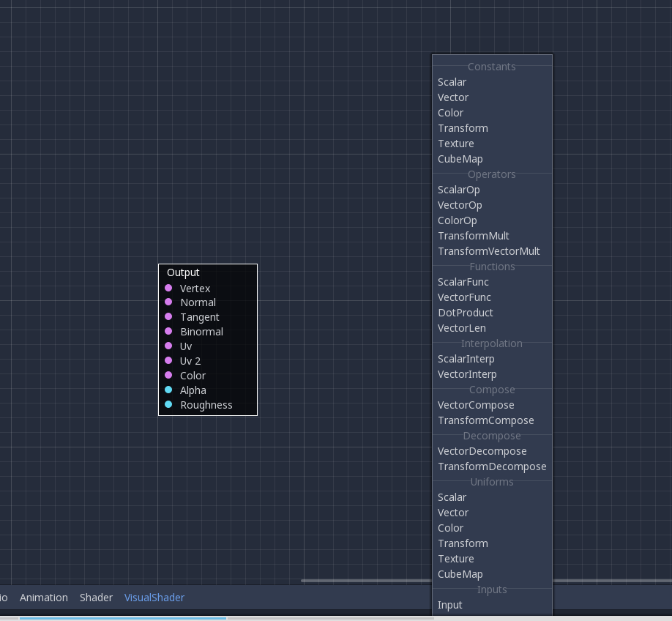Click the Uv output port

point(169,346)
